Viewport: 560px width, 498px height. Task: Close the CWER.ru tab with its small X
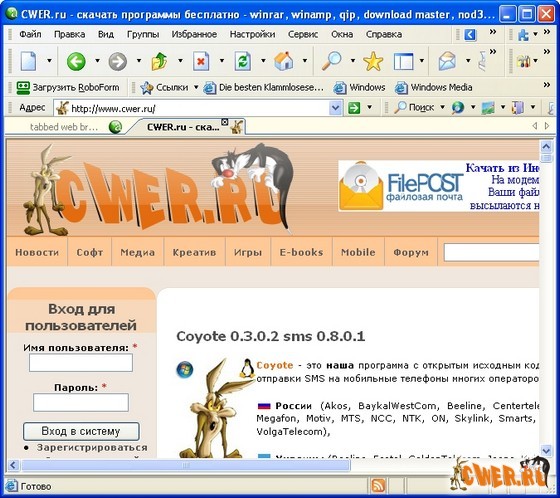[224, 122]
